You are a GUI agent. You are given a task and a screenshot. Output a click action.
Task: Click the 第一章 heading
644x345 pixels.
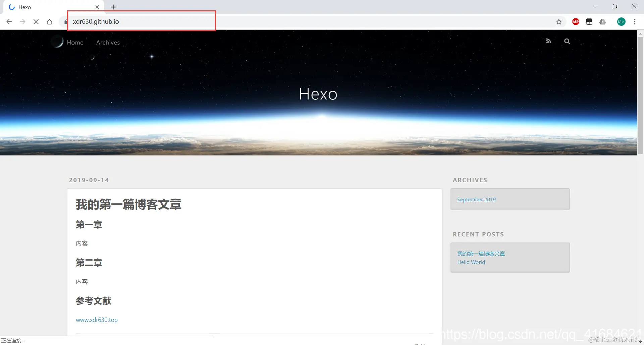(x=89, y=224)
